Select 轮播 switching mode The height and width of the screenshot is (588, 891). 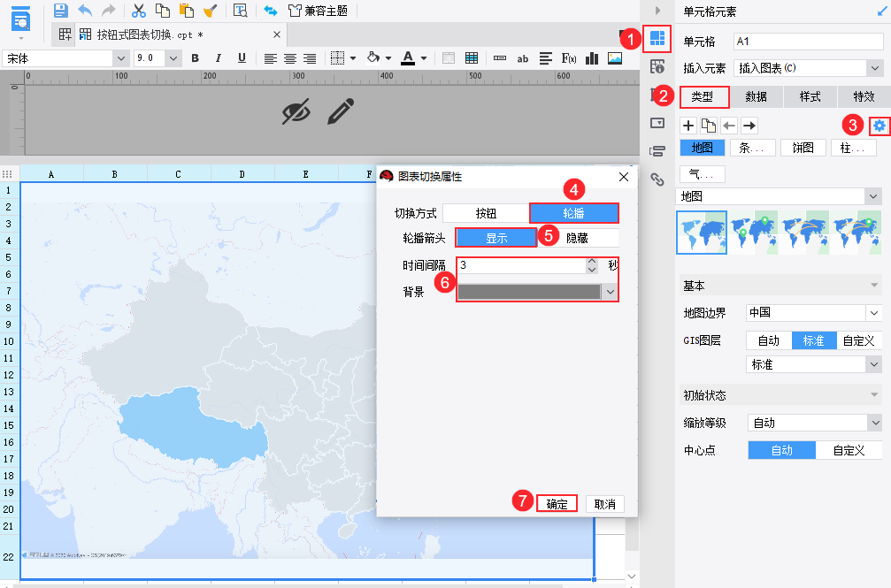click(x=574, y=213)
